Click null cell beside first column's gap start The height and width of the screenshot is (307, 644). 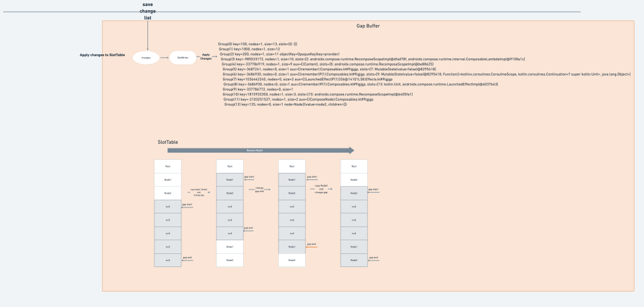click(168, 206)
